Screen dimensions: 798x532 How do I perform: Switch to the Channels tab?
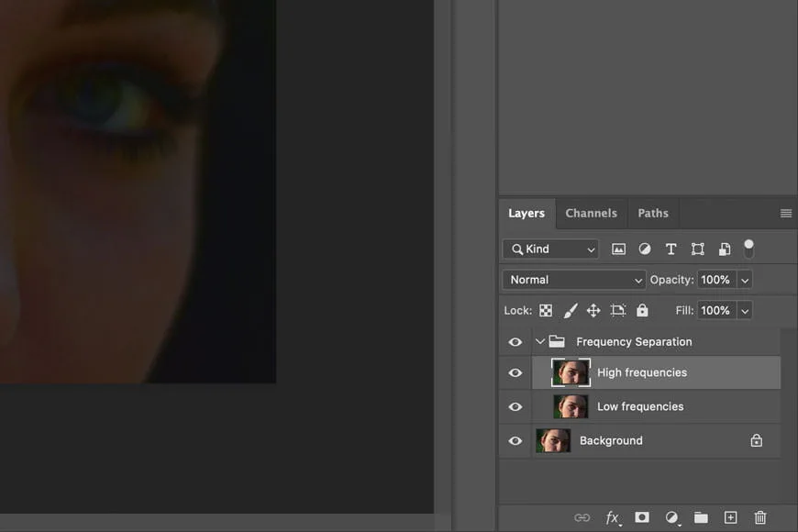[x=591, y=214]
